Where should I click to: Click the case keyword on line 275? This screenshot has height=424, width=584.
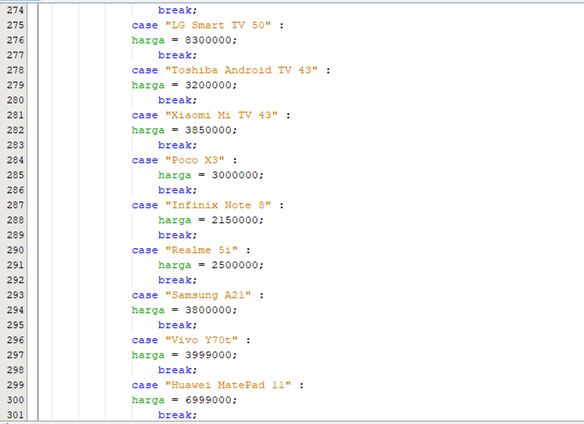click(x=145, y=25)
